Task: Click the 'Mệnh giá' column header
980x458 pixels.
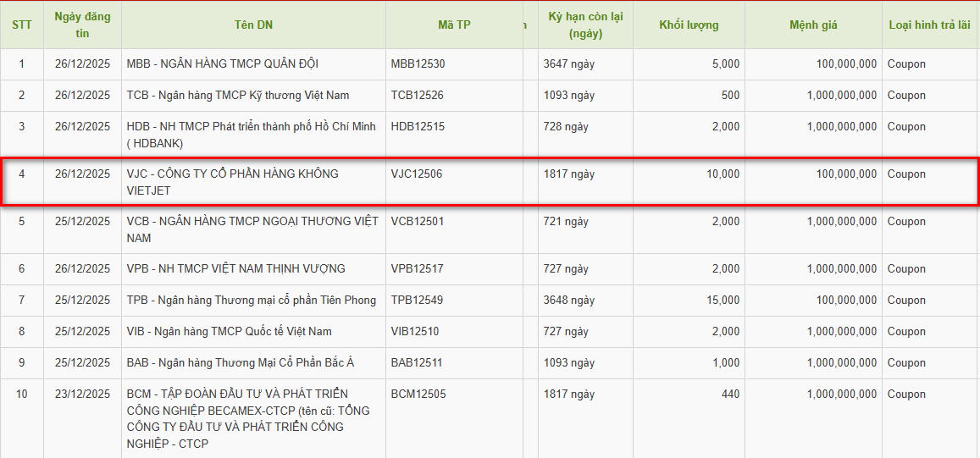Action: pyautogui.click(x=813, y=25)
